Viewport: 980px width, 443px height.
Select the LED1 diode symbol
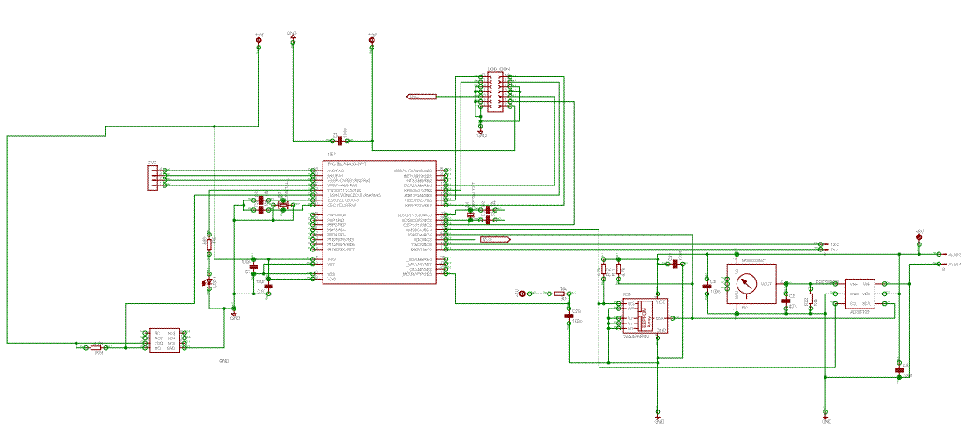point(209,283)
